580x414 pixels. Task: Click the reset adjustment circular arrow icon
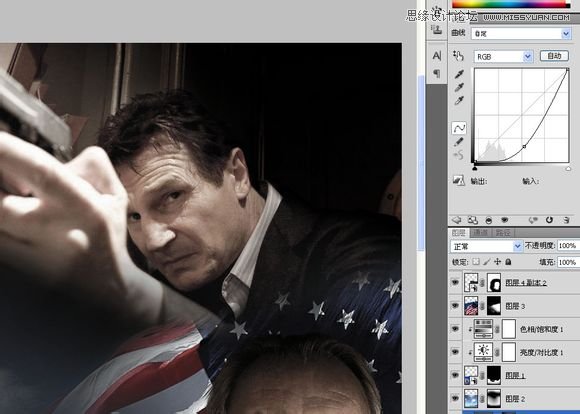tap(549, 220)
